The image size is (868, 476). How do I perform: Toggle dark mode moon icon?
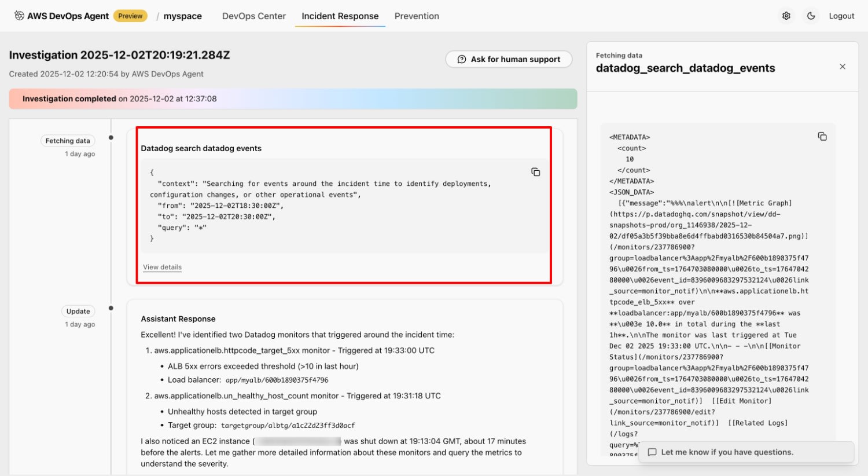(811, 16)
